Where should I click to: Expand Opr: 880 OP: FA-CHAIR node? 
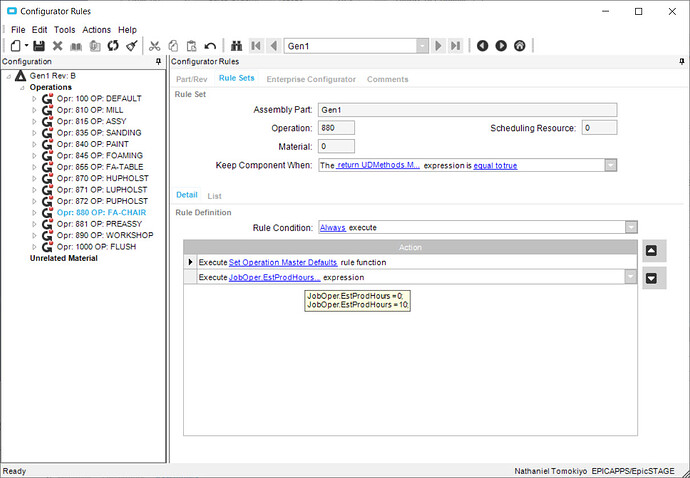(x=34, y=213)
